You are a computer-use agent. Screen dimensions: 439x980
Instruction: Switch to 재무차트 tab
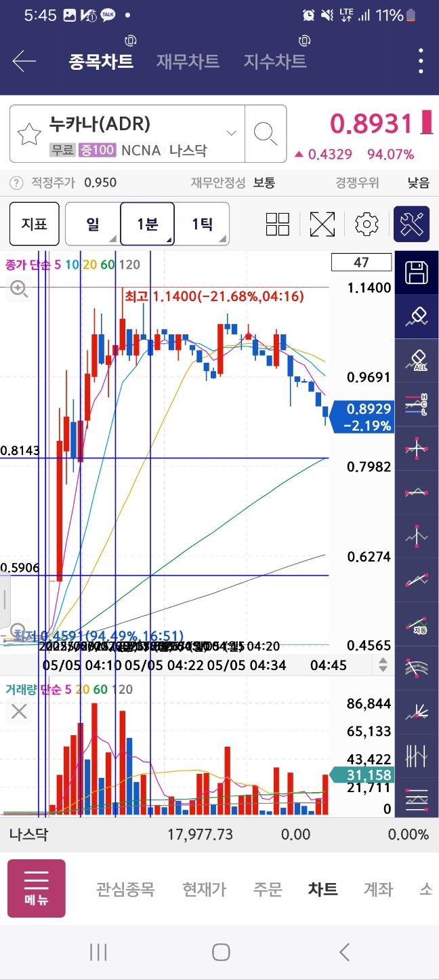tap(188, 62)
